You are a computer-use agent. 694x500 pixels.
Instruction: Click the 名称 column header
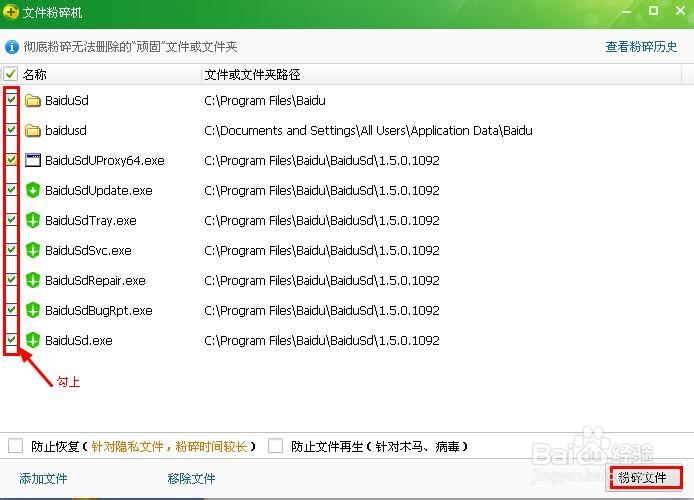pyautogui.click(x=35, y=74)
